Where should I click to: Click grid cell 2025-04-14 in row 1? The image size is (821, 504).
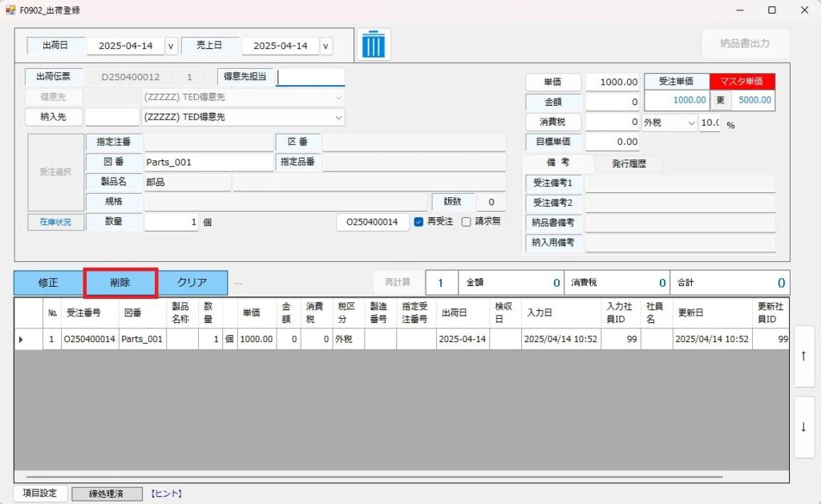point(463,339)
